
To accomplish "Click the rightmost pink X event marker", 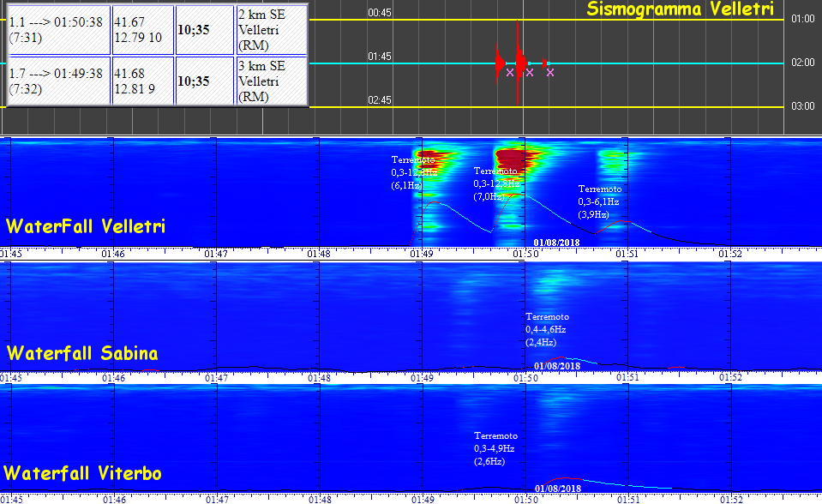I will pyautogui.click(x=550, y=72).
